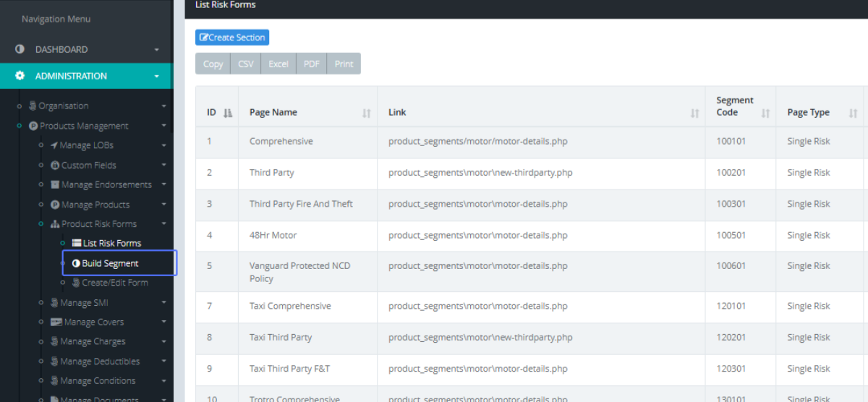Screen dimensions: 868x402
Task: Click the Create Section button
Action: click(232, 38)
